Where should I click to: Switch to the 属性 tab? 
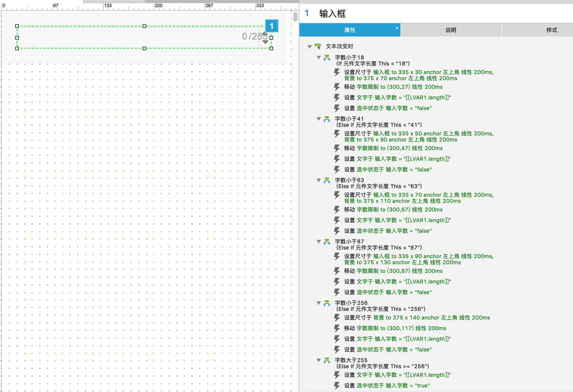tap(350, 30)
